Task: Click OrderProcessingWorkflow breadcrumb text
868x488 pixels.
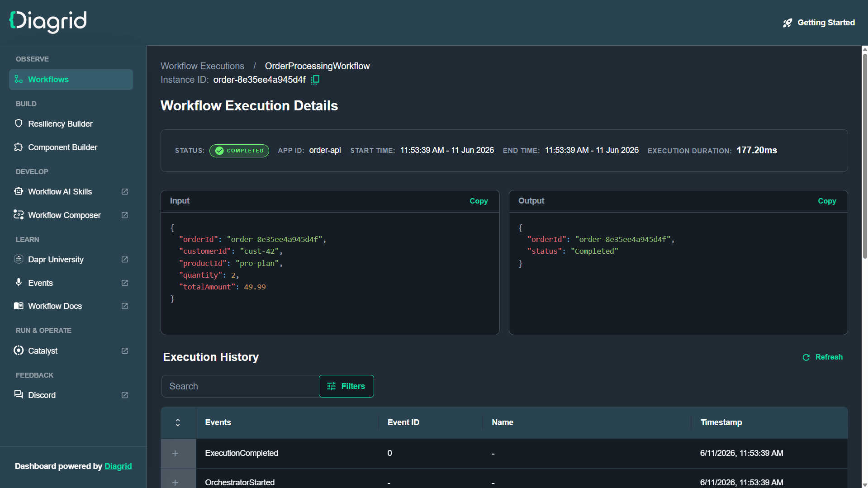Action: point(317,66)
